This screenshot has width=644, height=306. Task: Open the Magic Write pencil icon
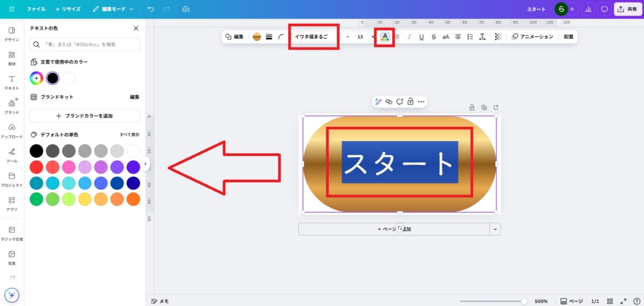tap(378, 102)
